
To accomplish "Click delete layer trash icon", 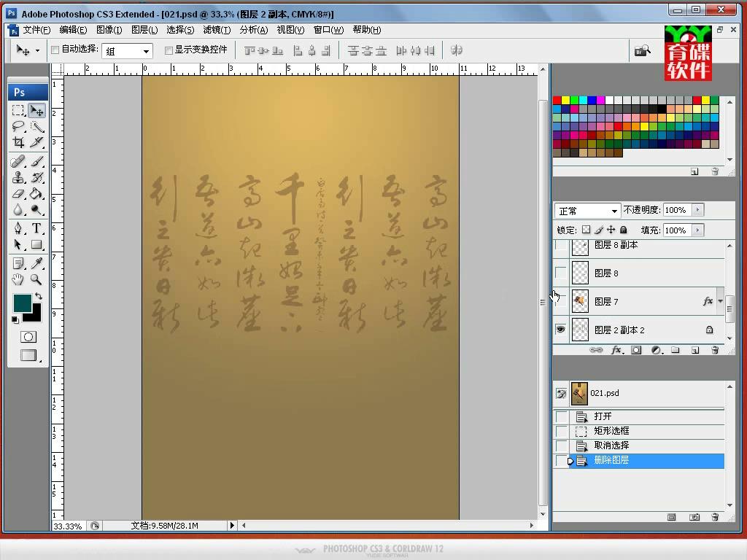I will [715, 350].
